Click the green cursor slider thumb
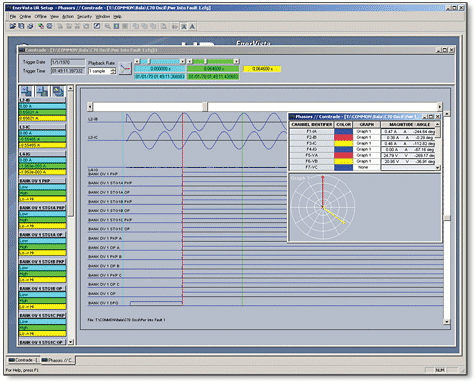The width and height of the screenshot is (476, 383). pyautogui.click(x=205, y=61)
